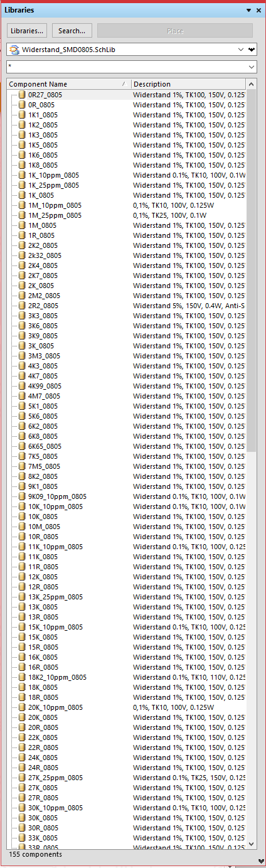Click the component icon of 3M3_0805
The width and height of the screenshot is (266, 868).
click(x=22, y=356)
